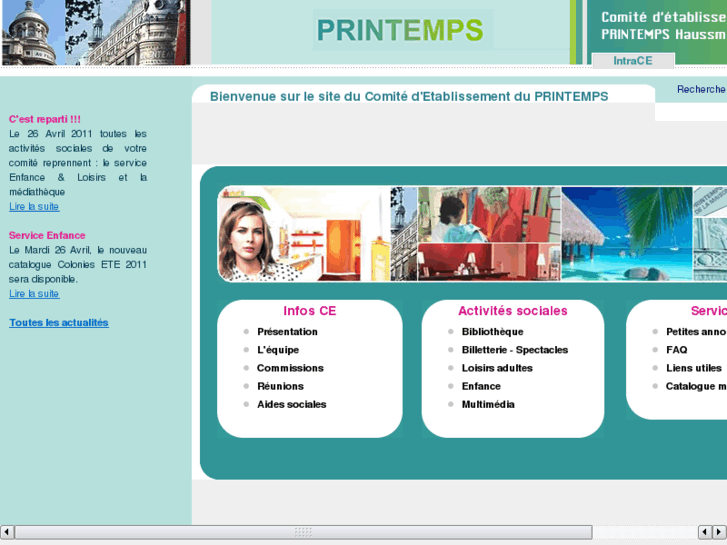
Task: Open the IntraCE tab
Action: coord(633,61)
